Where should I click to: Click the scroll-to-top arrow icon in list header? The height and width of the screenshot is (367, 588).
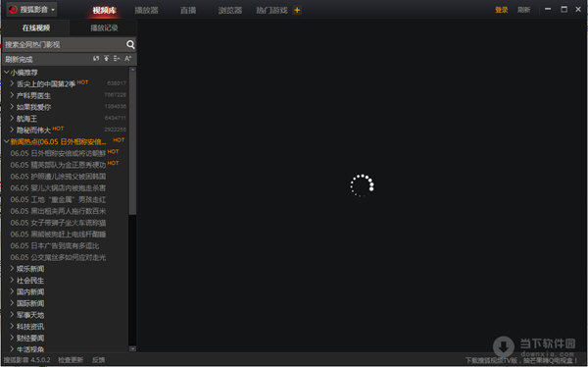click(107, 59)
